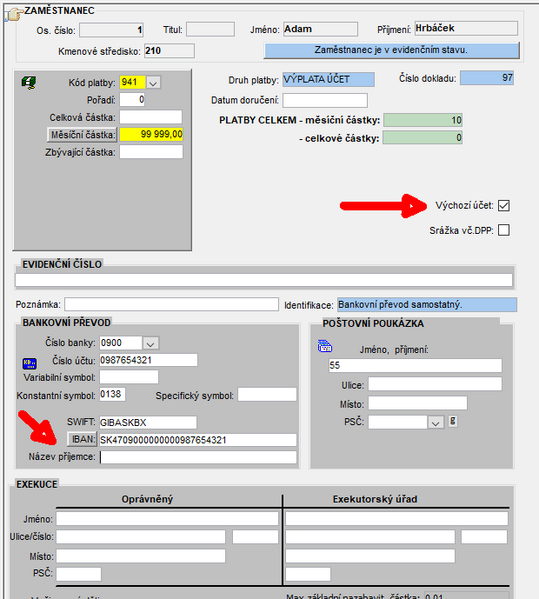Open the Kód platby dropdown arrow
539x599 pixels.
click(x=153, y=83)
